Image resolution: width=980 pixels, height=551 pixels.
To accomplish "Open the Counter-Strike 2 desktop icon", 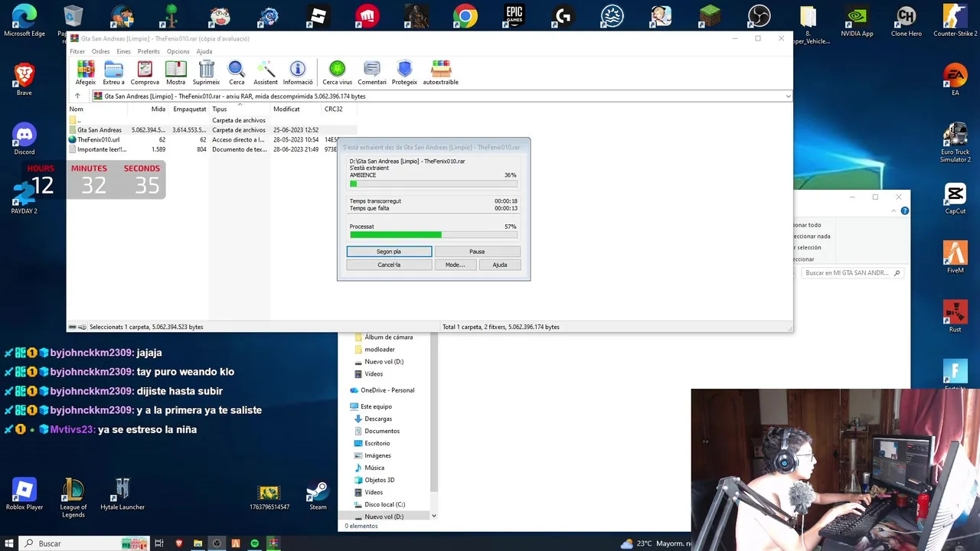I will tap(955, 21).
